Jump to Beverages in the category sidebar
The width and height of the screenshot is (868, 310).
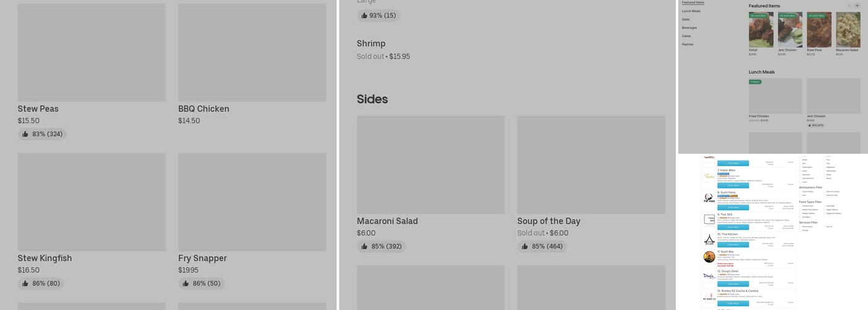click(x=689, y=28)
